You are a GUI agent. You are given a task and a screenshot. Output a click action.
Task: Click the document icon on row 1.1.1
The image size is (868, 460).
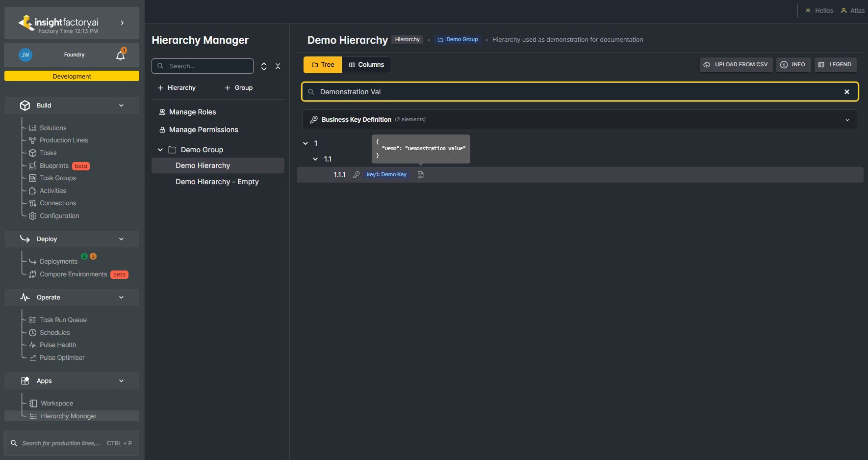point(420,175)
